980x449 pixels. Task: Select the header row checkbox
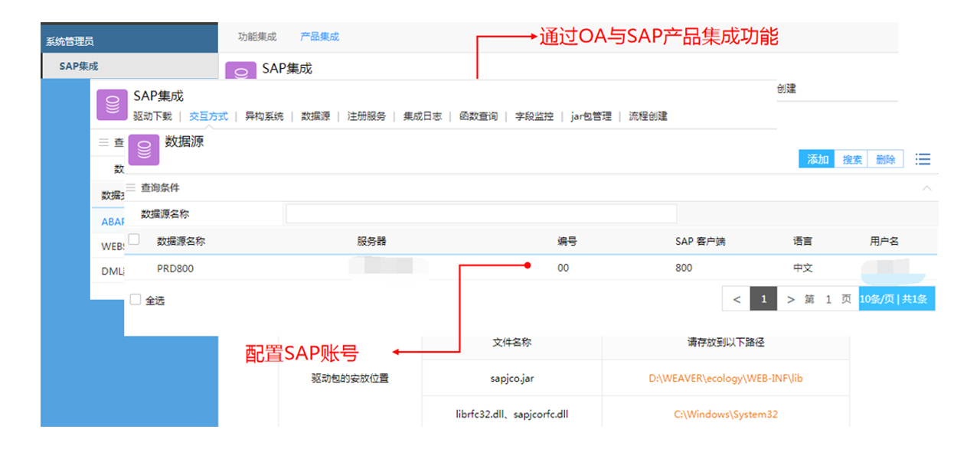(x=134, y=240)
